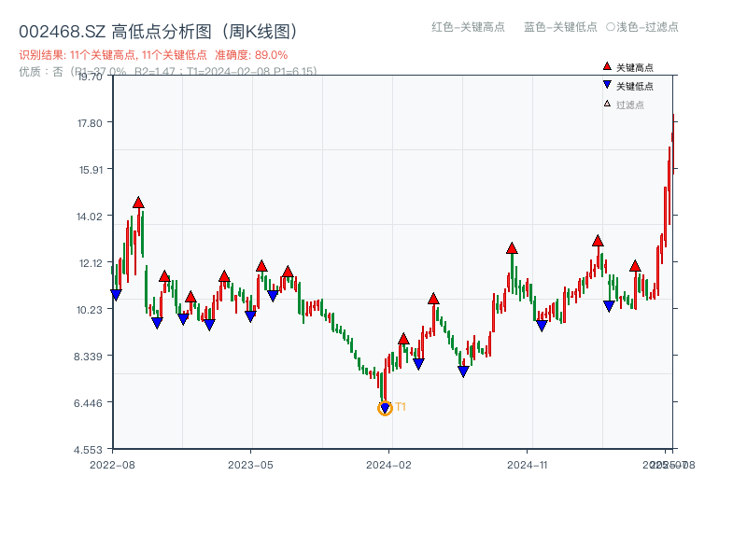Click the 15.91 y-axis label

pos(91,170)
